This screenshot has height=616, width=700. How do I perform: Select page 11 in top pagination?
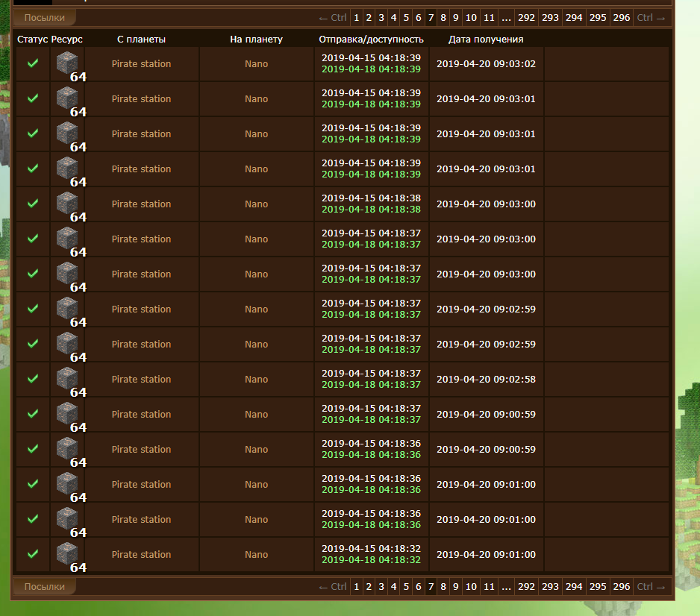(x=489, y=17)
